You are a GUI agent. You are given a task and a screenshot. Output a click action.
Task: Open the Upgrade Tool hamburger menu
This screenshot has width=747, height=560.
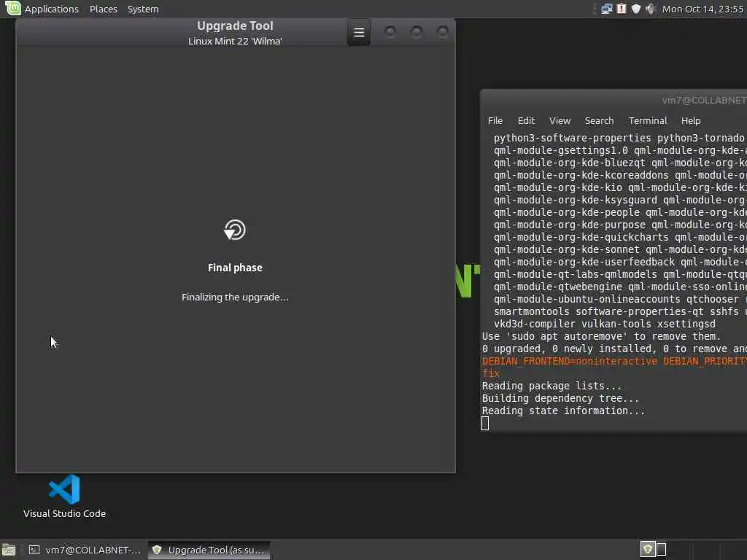[359, 32]
